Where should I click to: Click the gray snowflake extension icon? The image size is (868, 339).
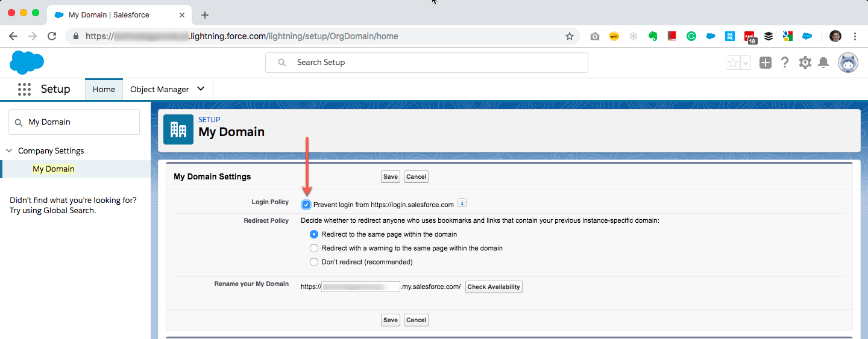tap(633, 36)
